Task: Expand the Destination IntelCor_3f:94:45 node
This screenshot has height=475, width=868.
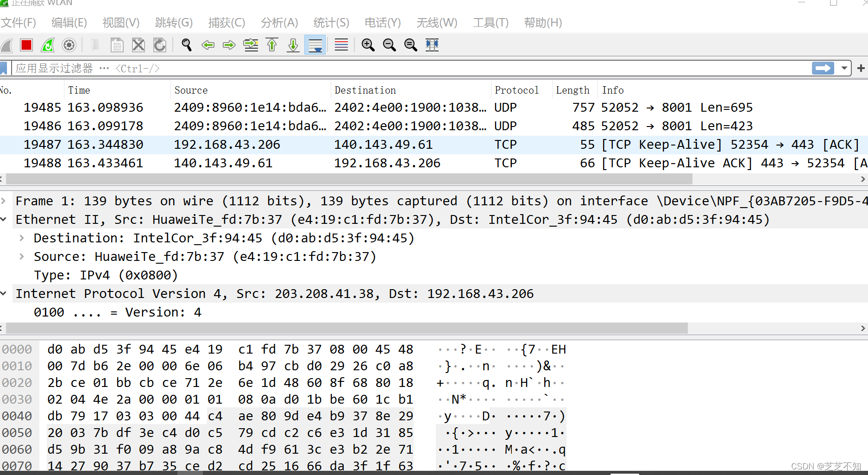Action: pyautogui.click(x=22, y=238)
